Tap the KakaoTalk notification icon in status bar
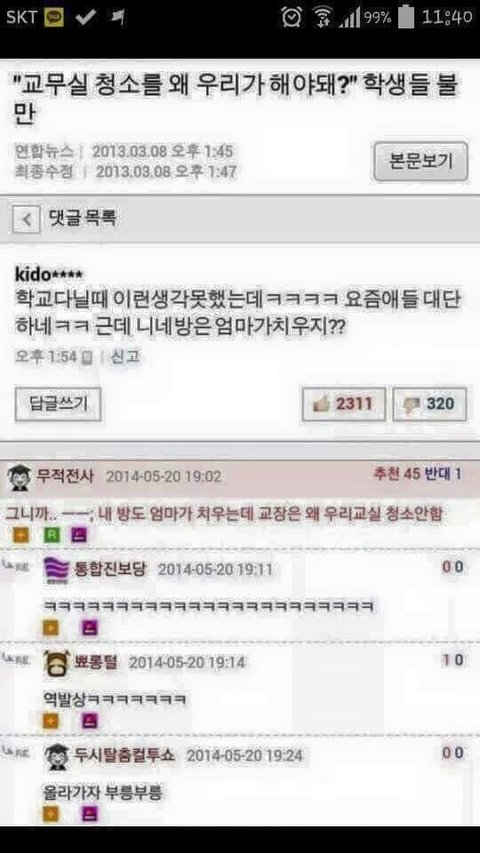The width and height of the screenshot is (480, 853). coord(53,17)
